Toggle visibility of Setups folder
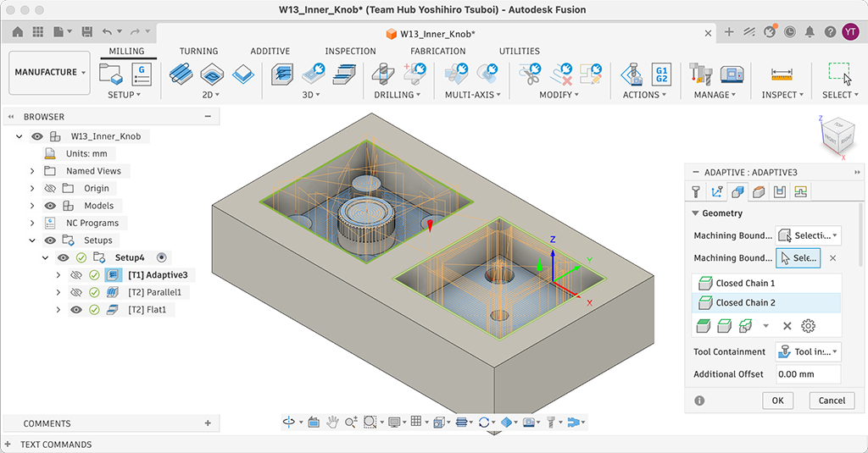Image resolution: width=868 pixels, height=453 pixels. tap(50, 240)
